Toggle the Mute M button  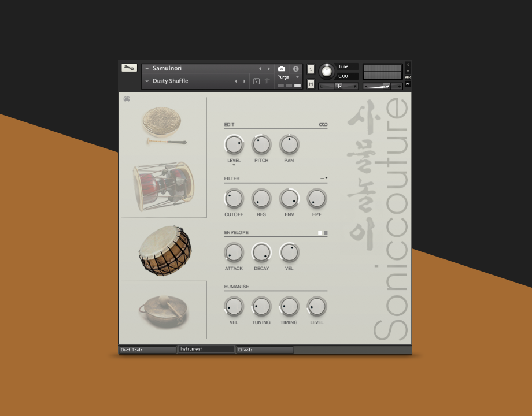tap(311, 84)
